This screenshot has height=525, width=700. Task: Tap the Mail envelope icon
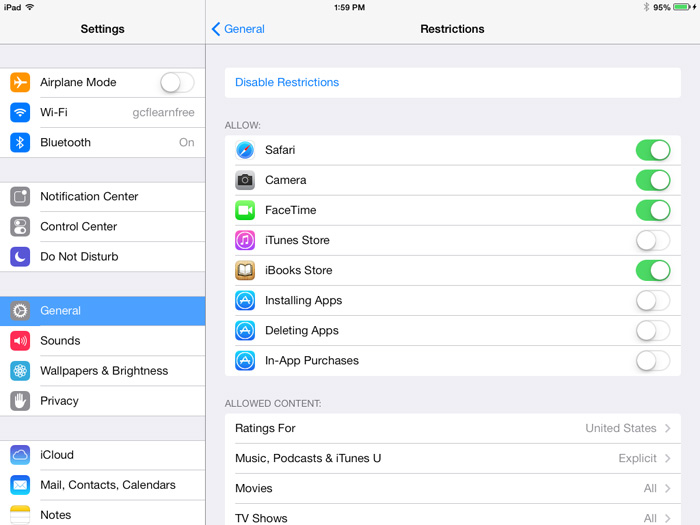tap(20, 485)
